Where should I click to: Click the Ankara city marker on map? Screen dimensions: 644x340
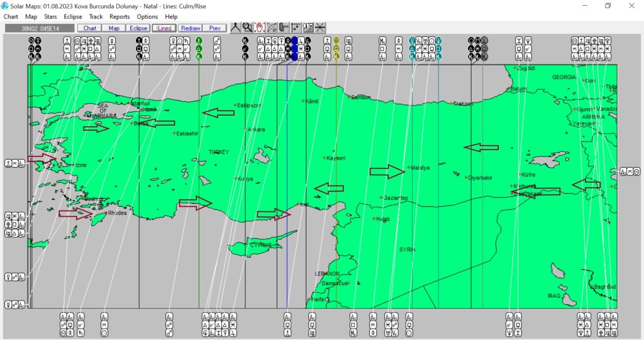(x=246, y=130)
